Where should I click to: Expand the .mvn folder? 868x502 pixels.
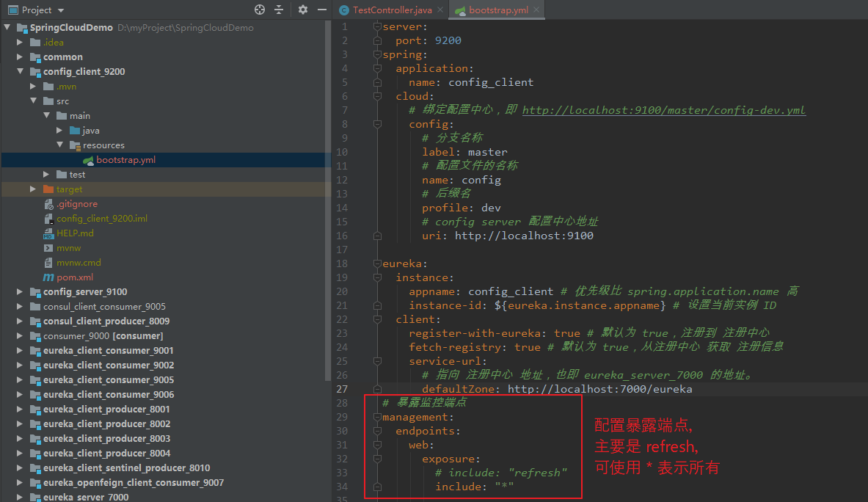point(34,87)
